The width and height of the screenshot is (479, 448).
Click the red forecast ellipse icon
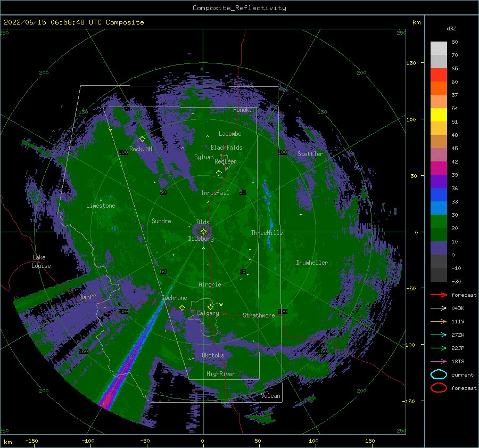point(439,388)
